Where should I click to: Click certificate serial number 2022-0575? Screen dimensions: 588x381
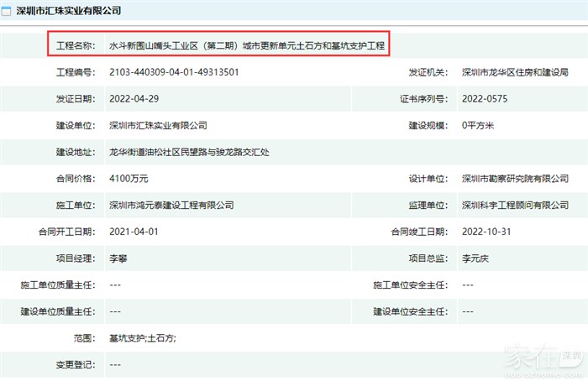(485, 99)
